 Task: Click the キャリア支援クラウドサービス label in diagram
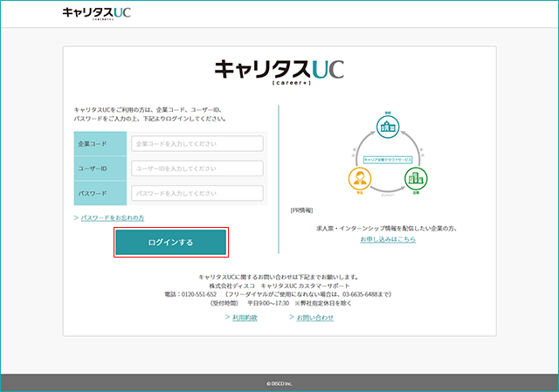click(388, 160)
